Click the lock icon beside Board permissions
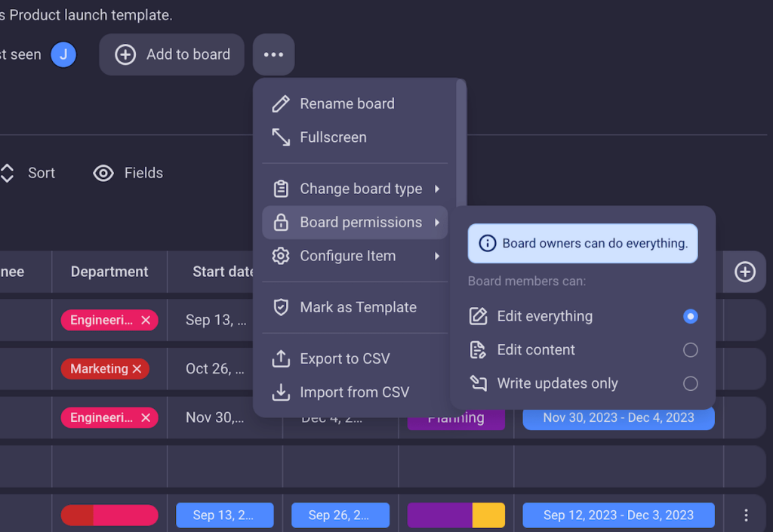This screenshot has width=773, height=532. 281,222
